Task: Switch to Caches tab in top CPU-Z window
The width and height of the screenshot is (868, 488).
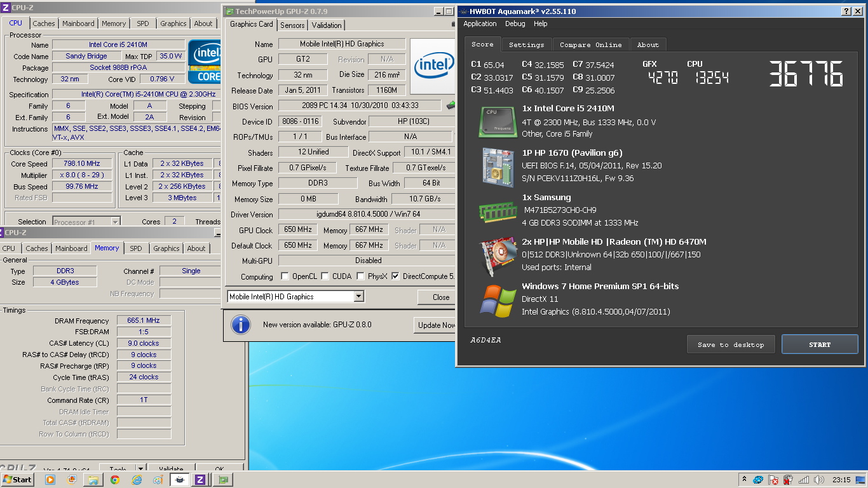Action: (x=44, y=24)
